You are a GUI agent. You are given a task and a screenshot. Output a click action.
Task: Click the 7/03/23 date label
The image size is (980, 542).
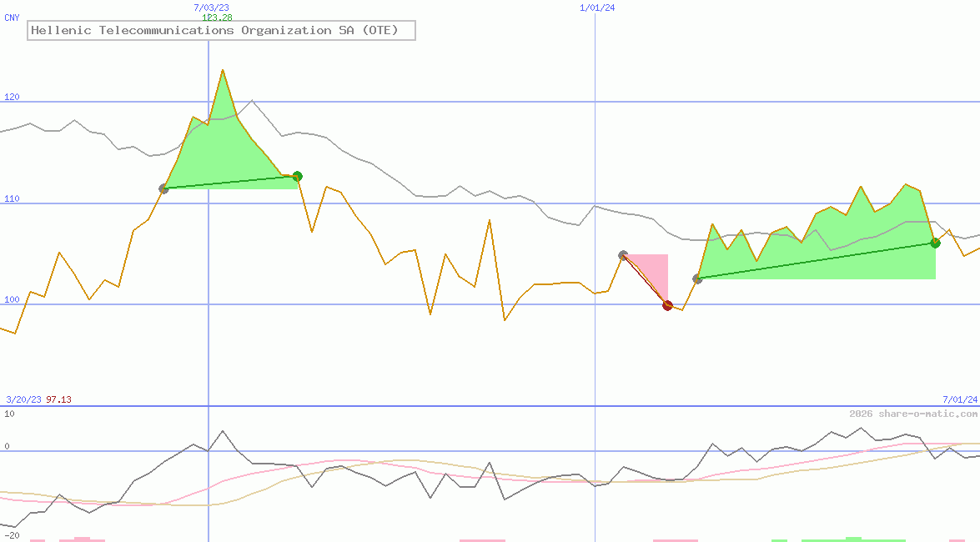[211, 8]
